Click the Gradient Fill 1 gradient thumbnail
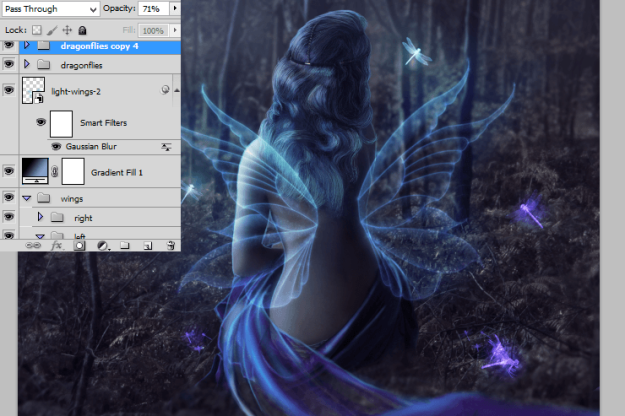 [x=35, y=171]
